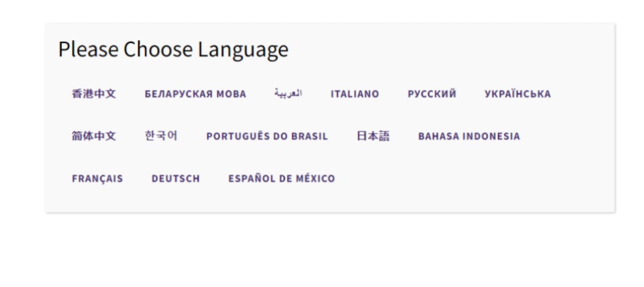Viewport: 644px width, 287px height.
Task: Switch language to Deutsch
Action: point(176,179)
